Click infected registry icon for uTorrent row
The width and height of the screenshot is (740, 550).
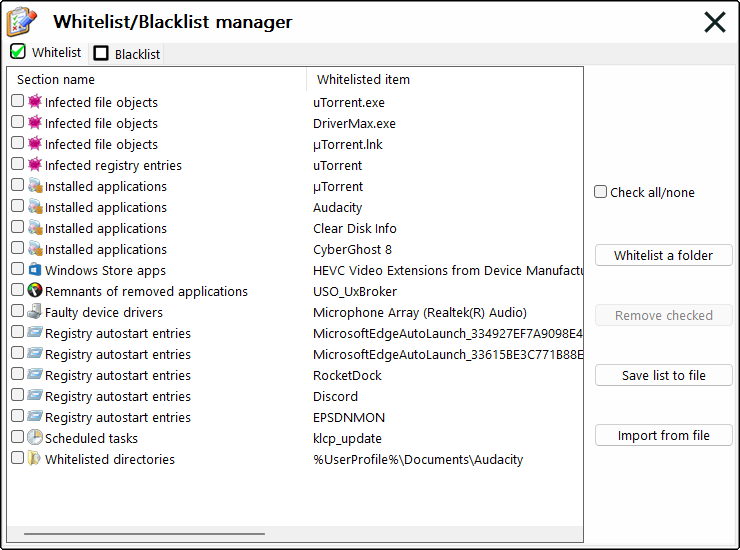34,164
